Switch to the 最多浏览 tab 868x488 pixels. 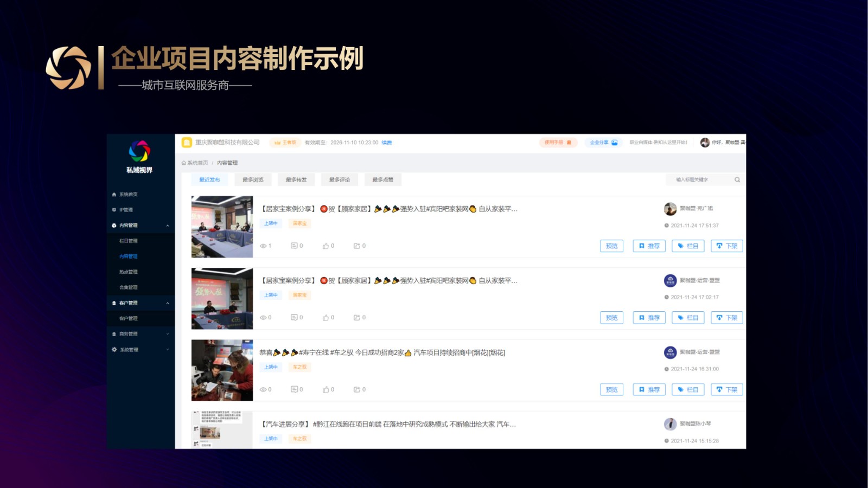(x=253, y=180)
